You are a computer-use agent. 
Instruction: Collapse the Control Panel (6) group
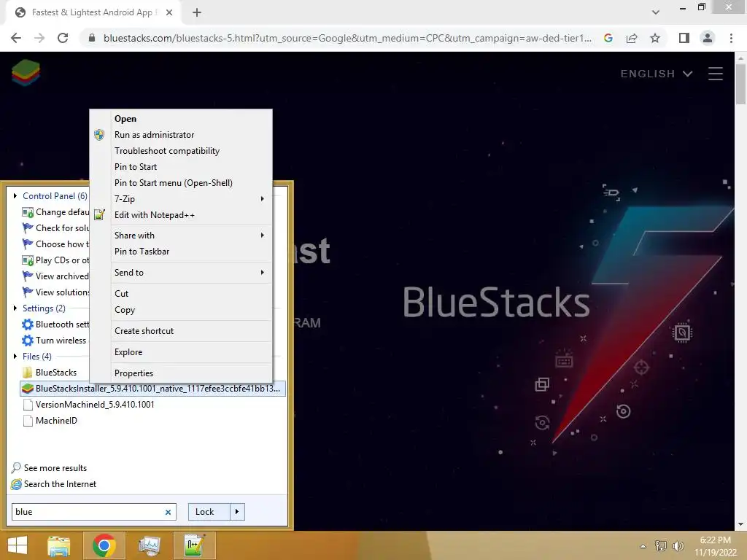15,195
